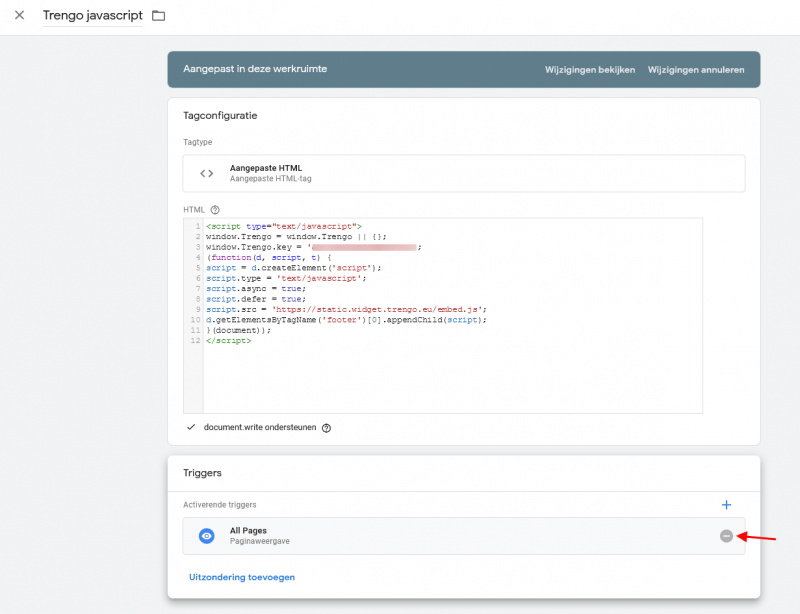
Task: Click the closing </script> line
Action: pos(229,340)
